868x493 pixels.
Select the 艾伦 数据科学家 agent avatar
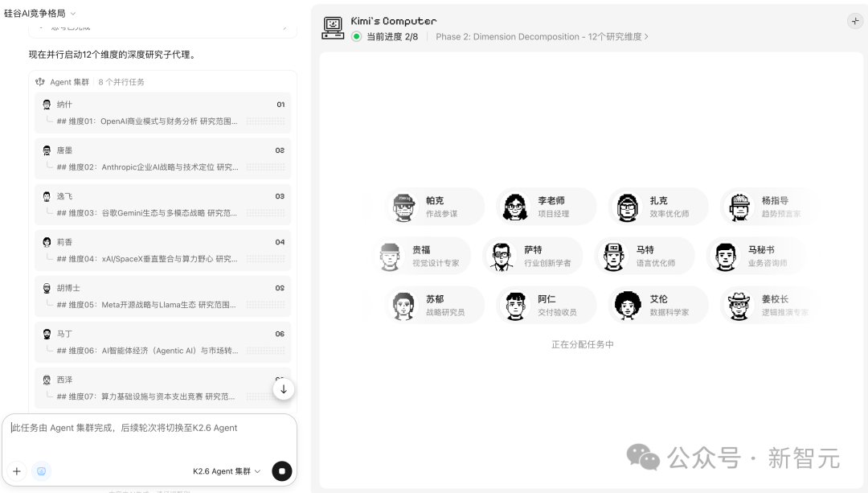(627, 306)
